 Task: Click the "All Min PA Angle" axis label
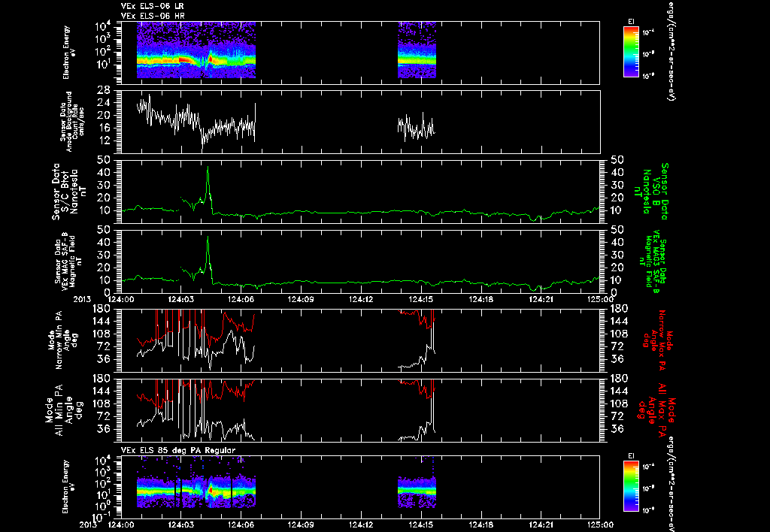63,410
